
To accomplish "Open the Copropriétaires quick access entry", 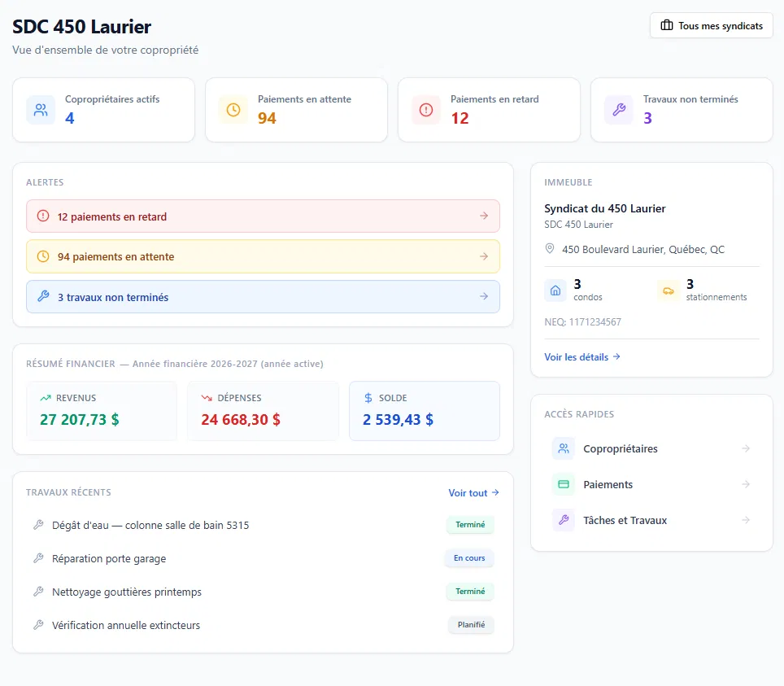I will point(651,448).
